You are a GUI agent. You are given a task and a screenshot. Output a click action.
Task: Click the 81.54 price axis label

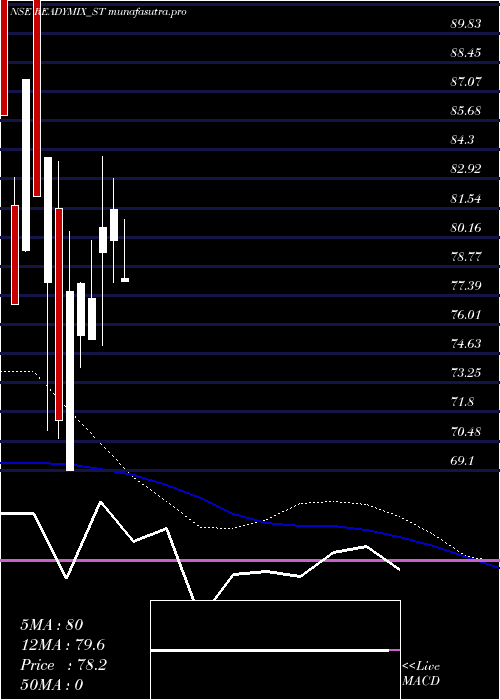[x=466, y=199]
